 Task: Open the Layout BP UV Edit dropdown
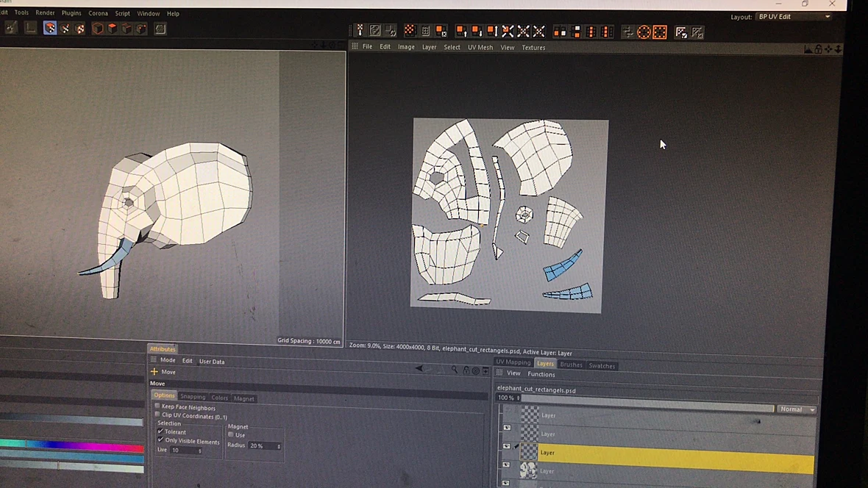pos(794,17)
